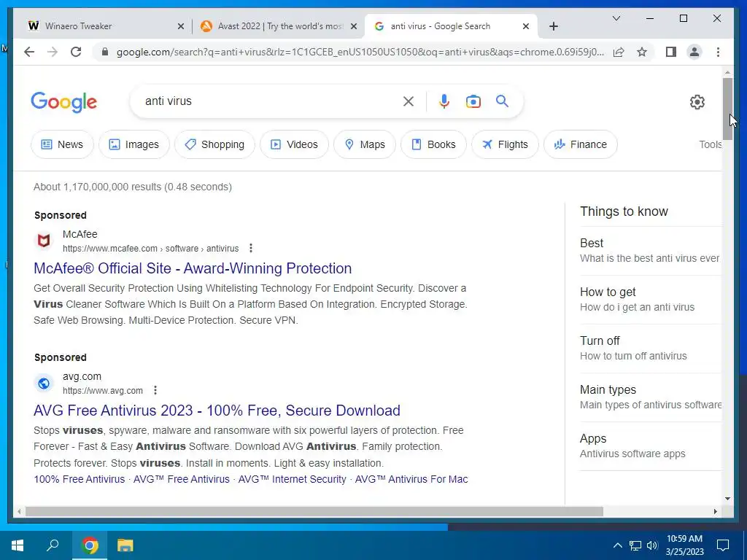The height and width of the screenshot is (560, 747).
Task: Filter results by Flights
Action: [x=505, y=144]
